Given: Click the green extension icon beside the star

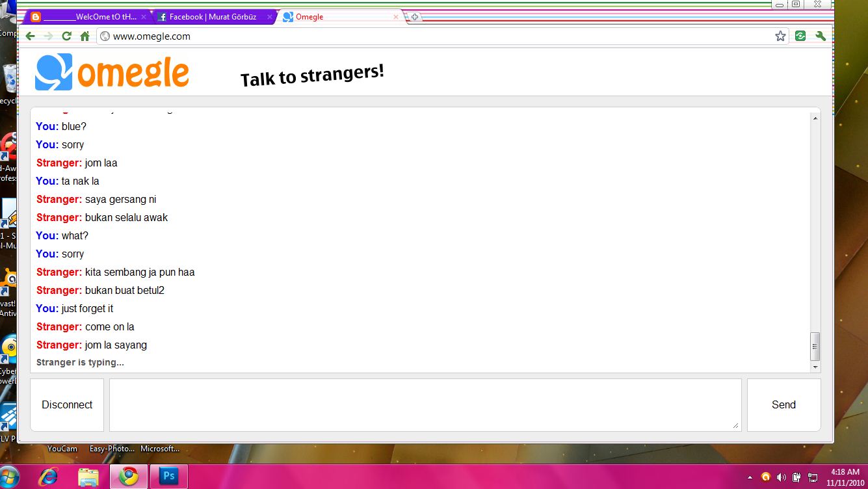Looking at the screenshot, I should tap(800, 36).
